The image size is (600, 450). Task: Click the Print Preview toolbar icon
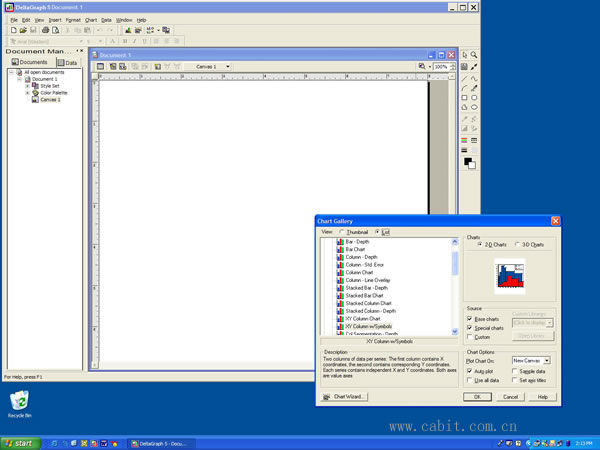pos(55,30)
